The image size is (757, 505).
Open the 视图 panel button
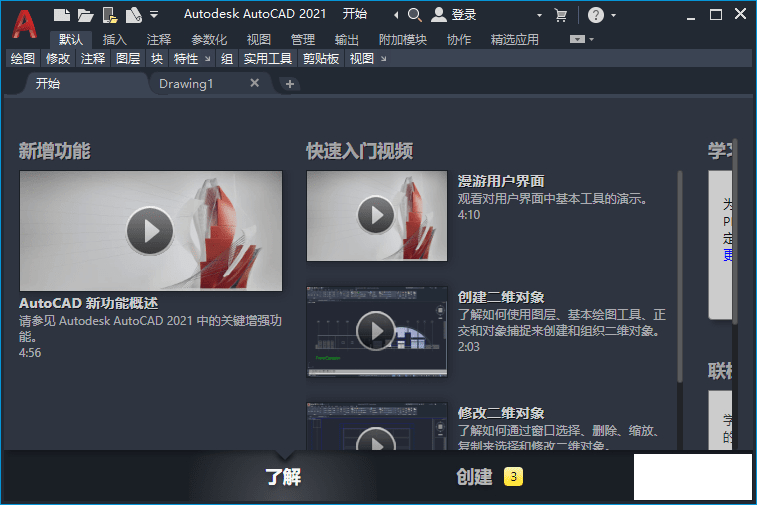[x=362, y=58]
